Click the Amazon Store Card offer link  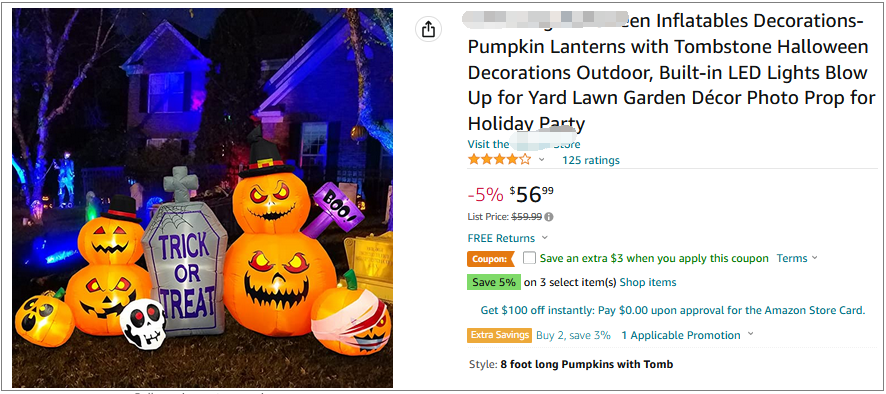point(672,310)
